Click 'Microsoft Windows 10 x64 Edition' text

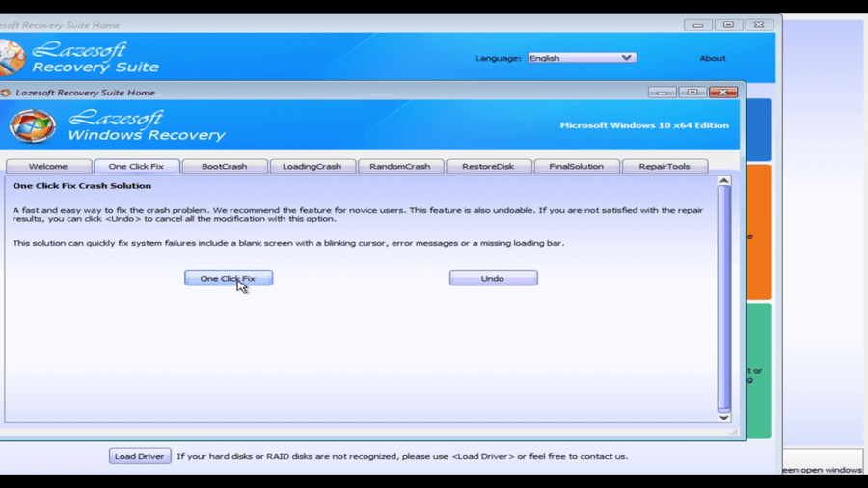coord(644,125)
